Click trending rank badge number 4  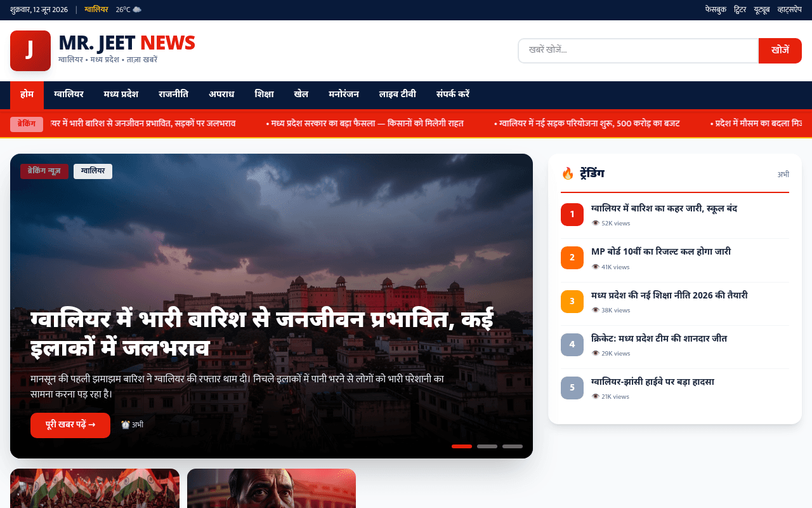(x=572, y=345)
